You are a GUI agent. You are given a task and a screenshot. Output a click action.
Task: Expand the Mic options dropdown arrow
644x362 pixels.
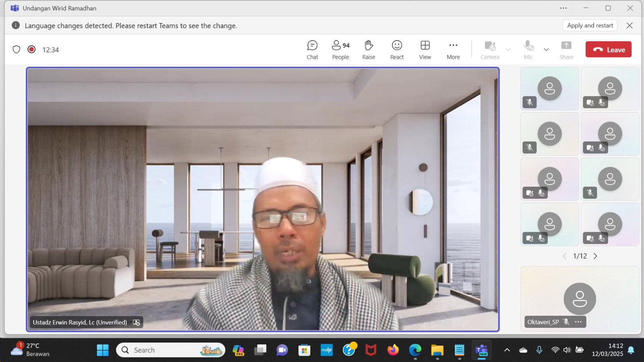point(546,50)
